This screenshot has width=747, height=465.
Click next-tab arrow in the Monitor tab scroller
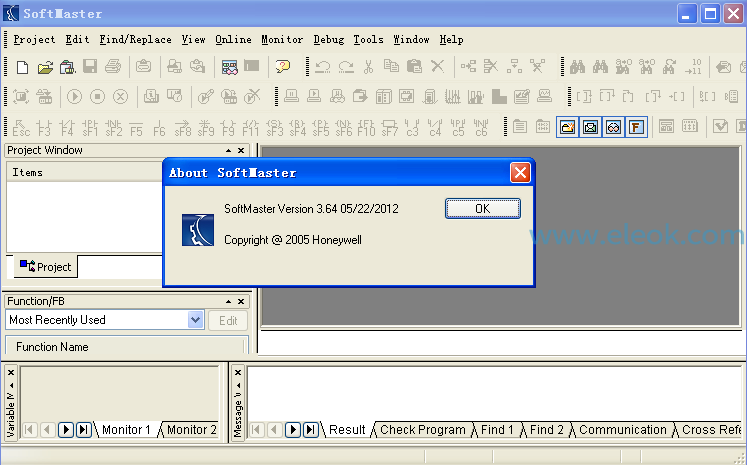(x=66, y=430)
